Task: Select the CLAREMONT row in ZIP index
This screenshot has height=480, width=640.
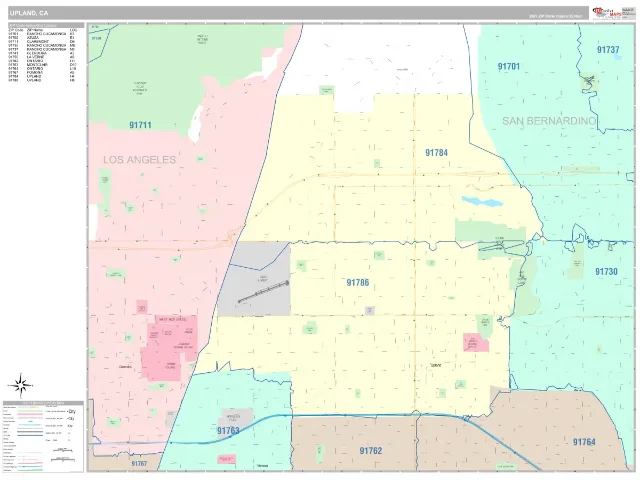Action: click(42, 42)
